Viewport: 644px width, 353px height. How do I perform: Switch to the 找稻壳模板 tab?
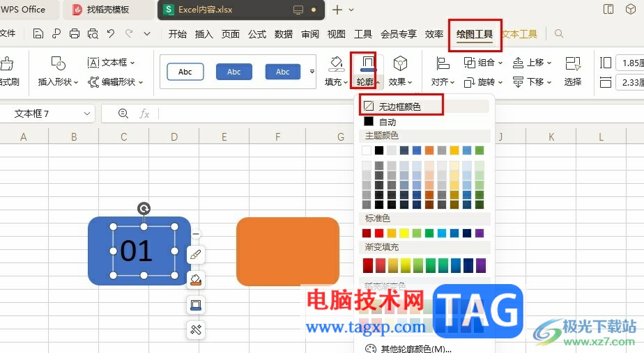(x=109, y=10)
